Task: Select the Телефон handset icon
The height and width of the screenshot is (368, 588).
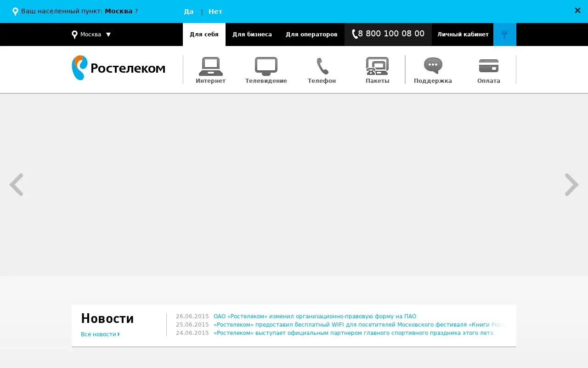Action: (x=322, y=66)
